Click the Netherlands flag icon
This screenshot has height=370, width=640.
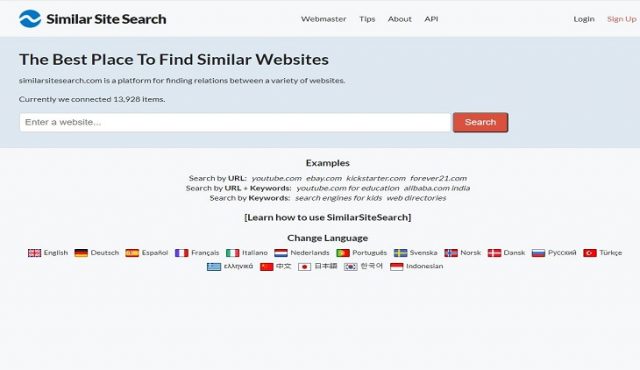(281, 253)
